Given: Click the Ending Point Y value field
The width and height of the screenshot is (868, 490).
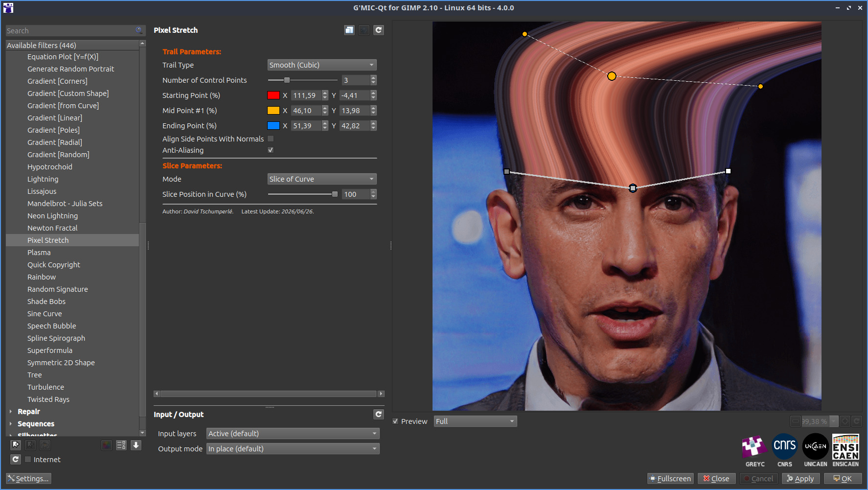Looking at the screenshot, I should pos(355,126).
